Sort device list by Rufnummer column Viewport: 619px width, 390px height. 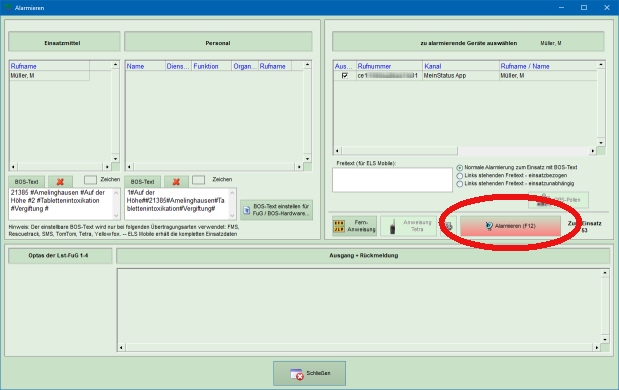[x=389, y=66]
